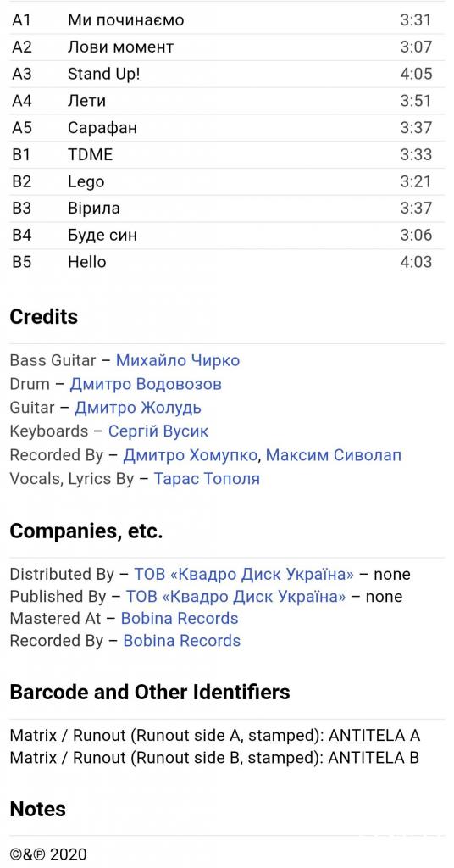Select track B5 Hello row
The image size is (454, 868).
click(227, 262)
